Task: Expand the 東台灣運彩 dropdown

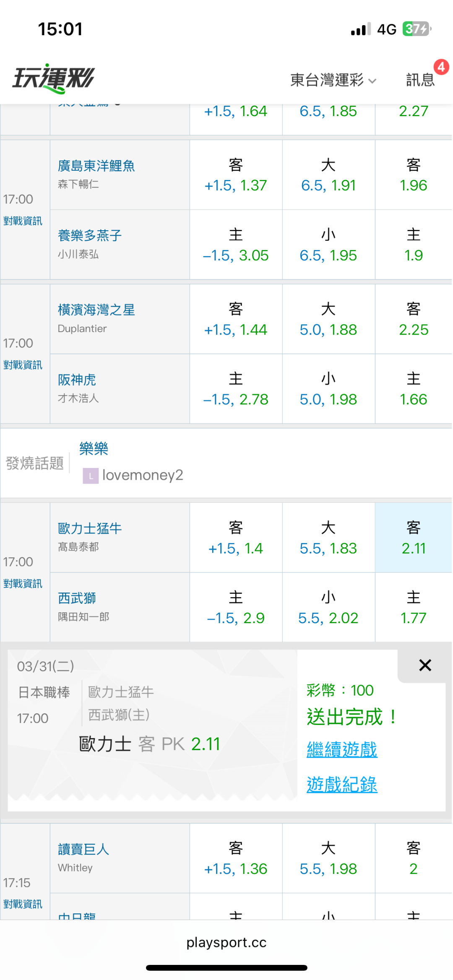Action: click(x=333, y=80)
